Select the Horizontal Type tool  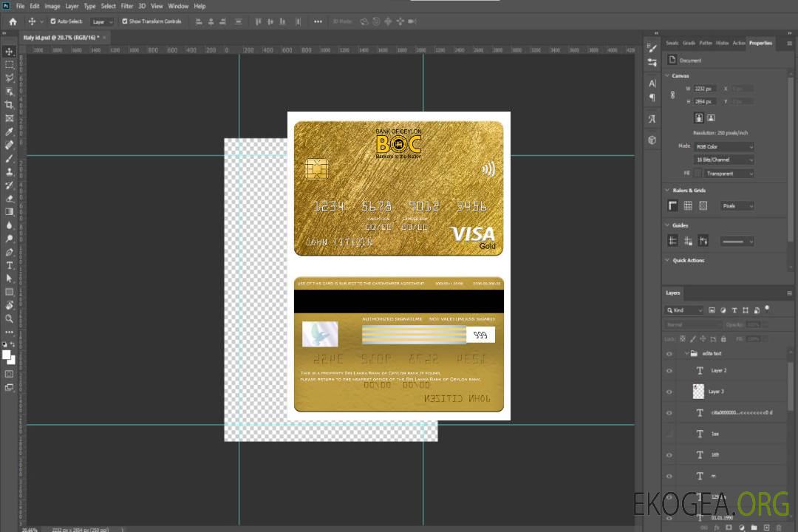click(9, 265)
